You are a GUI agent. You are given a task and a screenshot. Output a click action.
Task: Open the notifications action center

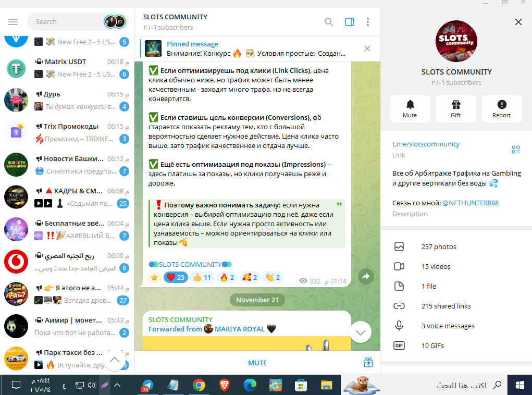16,385
